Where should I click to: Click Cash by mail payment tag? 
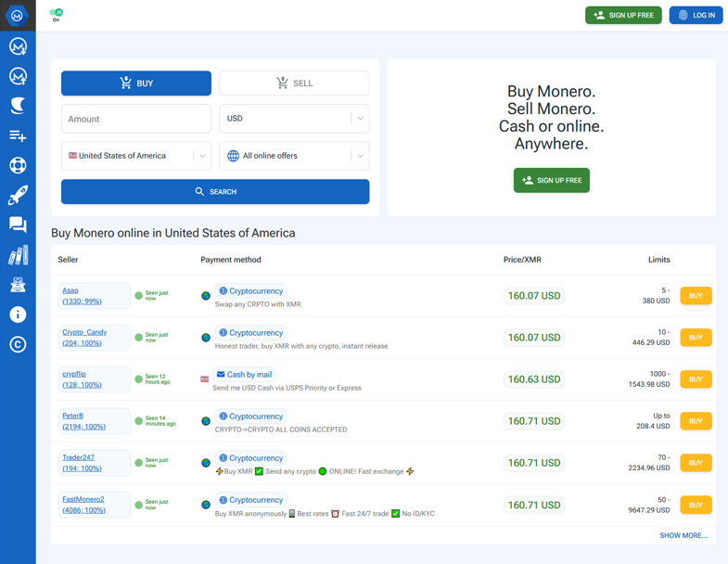(244, 375)
